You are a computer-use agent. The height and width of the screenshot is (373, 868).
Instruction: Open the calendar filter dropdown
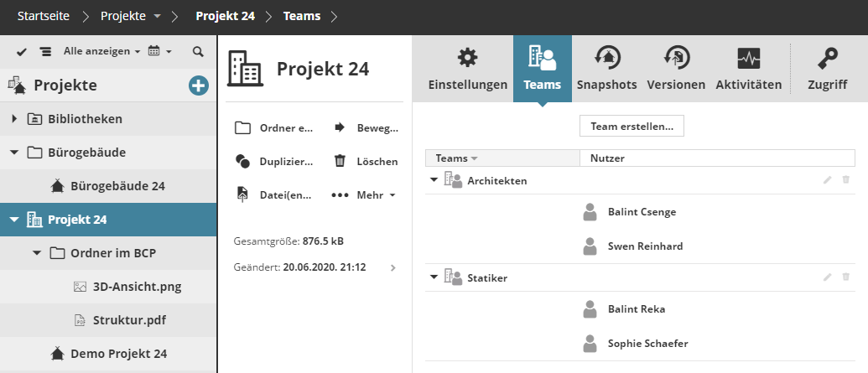tap(159, 52)
